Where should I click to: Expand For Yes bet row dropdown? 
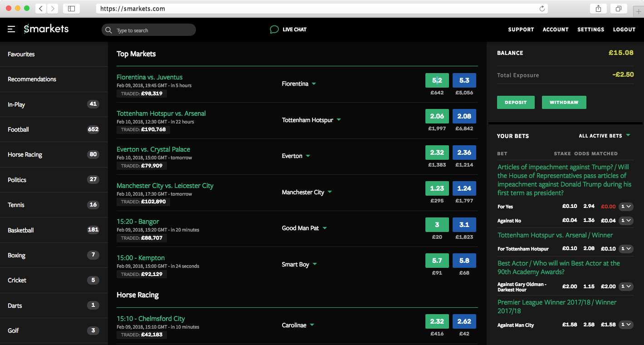click(x=626, y=207)
